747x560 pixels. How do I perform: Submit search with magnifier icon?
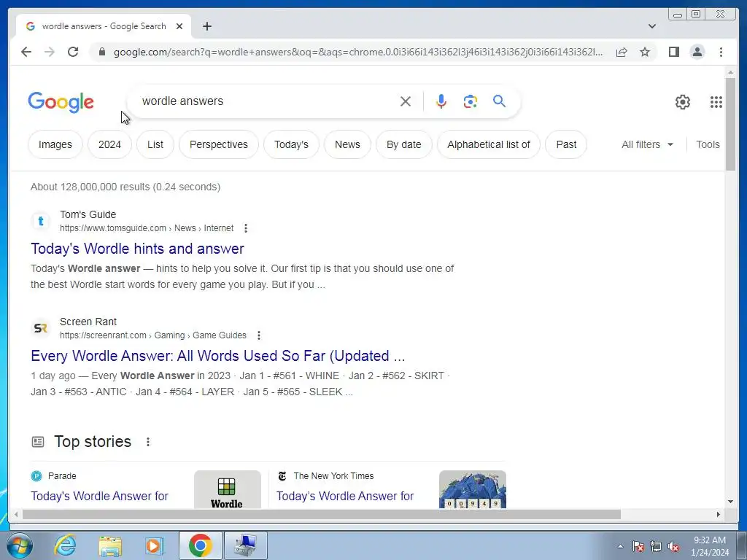pos(499,101)
